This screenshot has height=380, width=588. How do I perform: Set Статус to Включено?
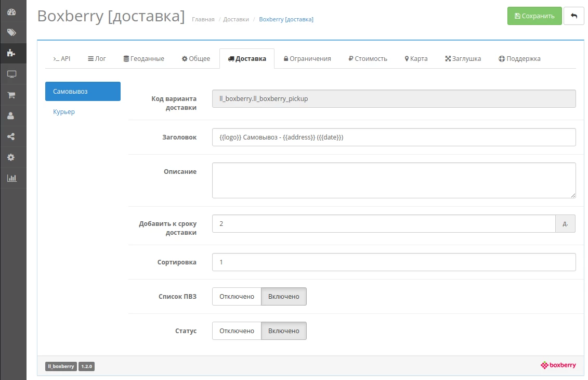[x=284, y=331]
